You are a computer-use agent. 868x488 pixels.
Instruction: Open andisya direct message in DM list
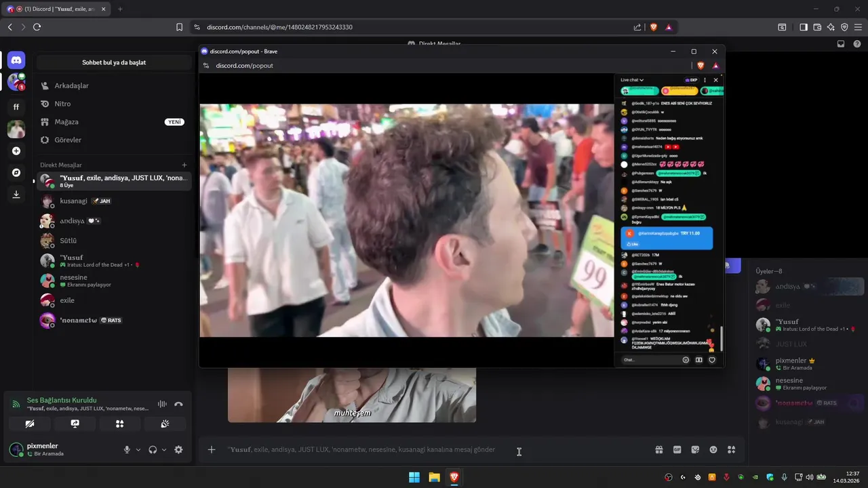tap(114, 221)
